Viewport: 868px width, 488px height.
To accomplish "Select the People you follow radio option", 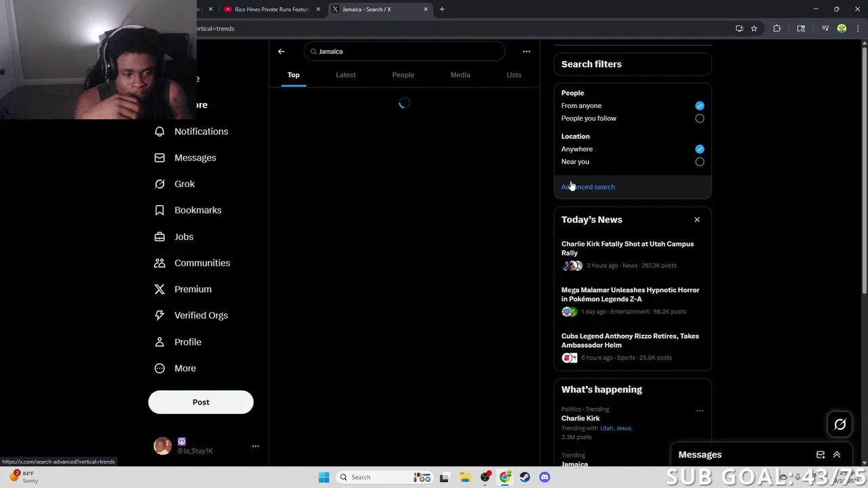I will coord(699,119).
